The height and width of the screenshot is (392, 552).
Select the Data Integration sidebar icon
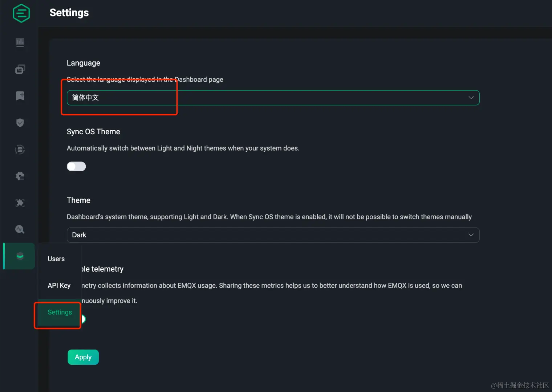[x=20, y=149]
